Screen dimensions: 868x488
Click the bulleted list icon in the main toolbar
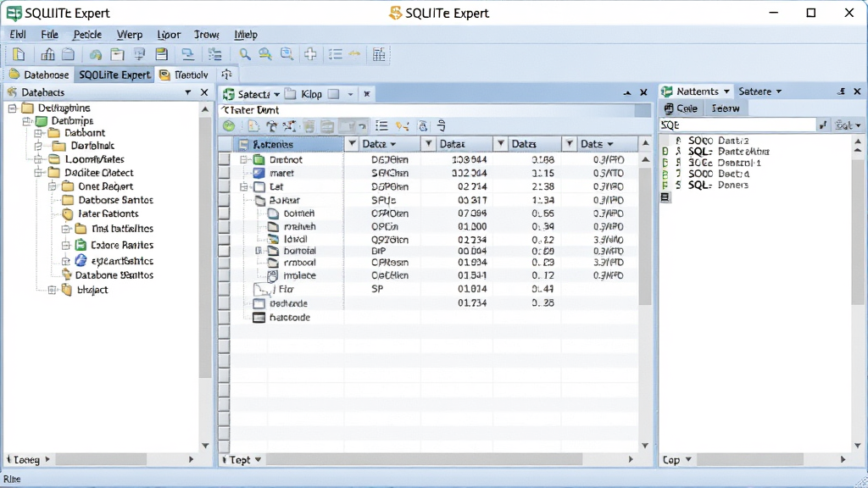336,54
